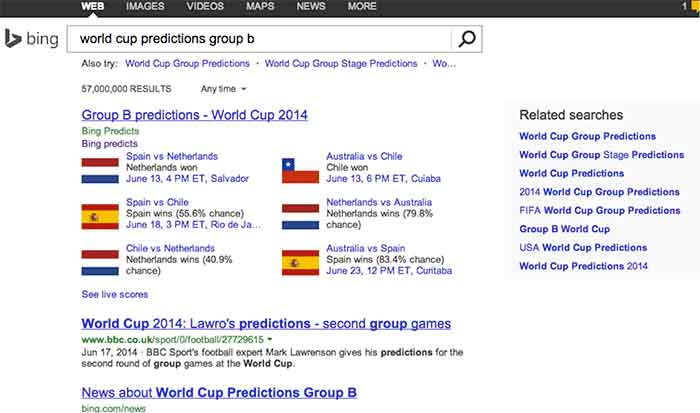Go to the MAPS tab
This screenshot has width=700, height=413.
coord(260,7)
